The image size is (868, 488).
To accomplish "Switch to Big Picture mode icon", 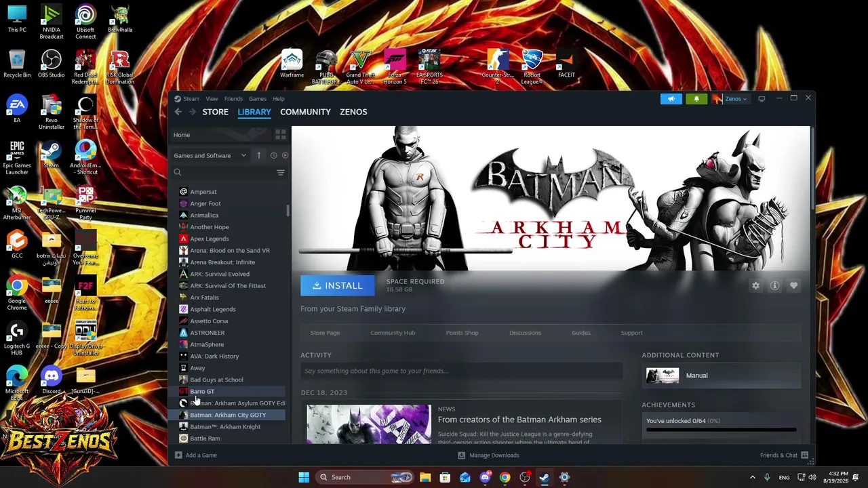I will [762, 99].
